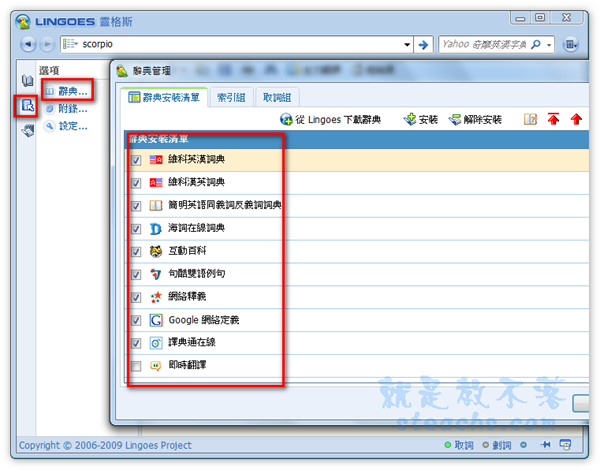The height and width of the screenshot is (470, 600).
Task: Select the 即時翻譯 row text
Action: pyautogui.click(x=187, y=365)
